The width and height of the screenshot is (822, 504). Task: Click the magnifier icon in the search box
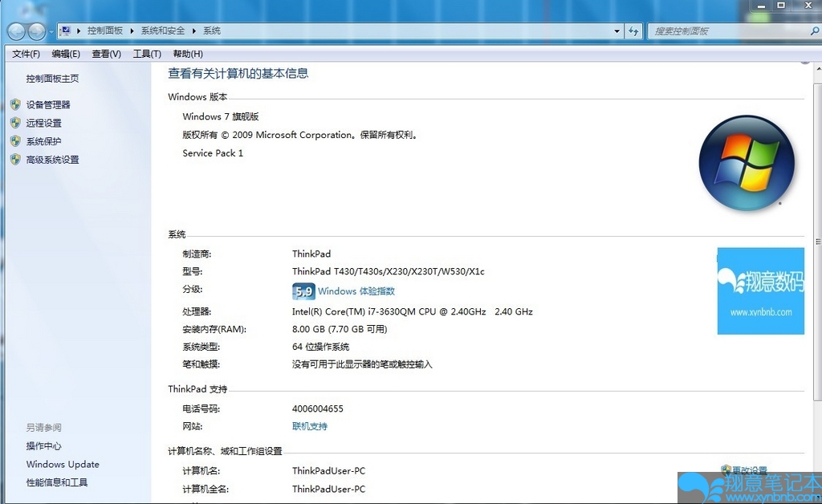(815, 31)
